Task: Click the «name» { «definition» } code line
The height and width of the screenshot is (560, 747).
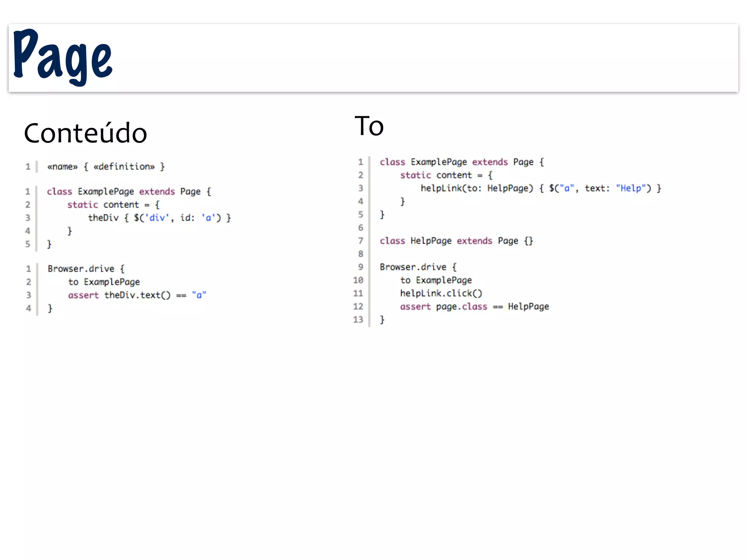Action: point(106,167)
